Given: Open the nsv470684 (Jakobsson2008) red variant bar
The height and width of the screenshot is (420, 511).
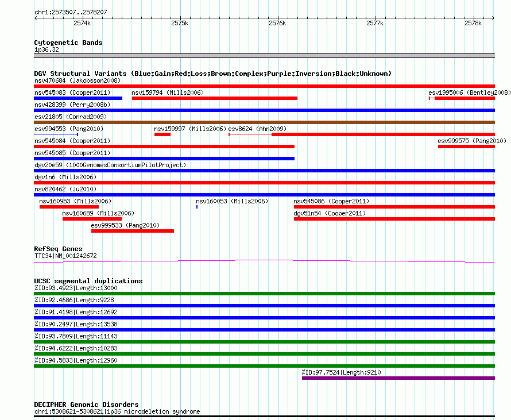Looking at the screenshot, I should click(x=264, y=86).
